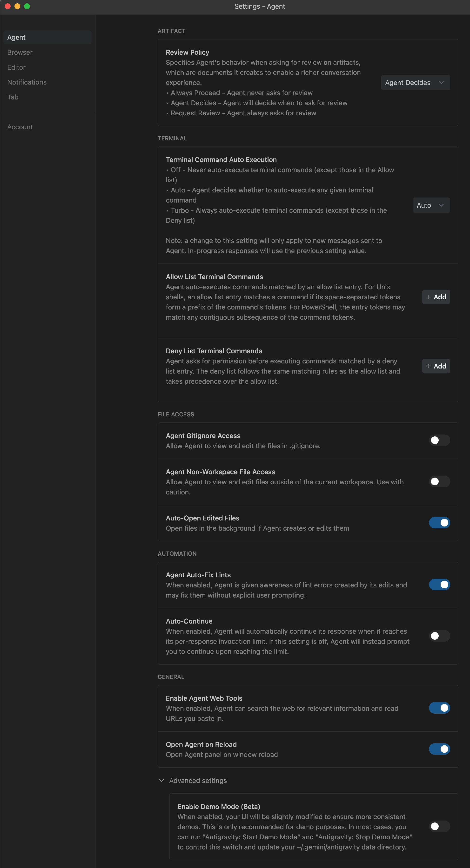Click the green fullscreen window button
470x868 pixels.
(x=27, y=6)
